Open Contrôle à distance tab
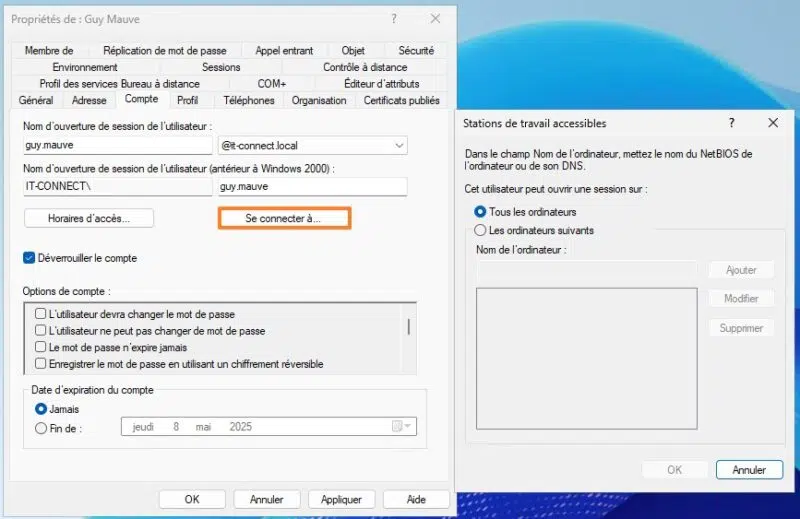The height and width of the screenshot is (519, 800). coord(365,67)
